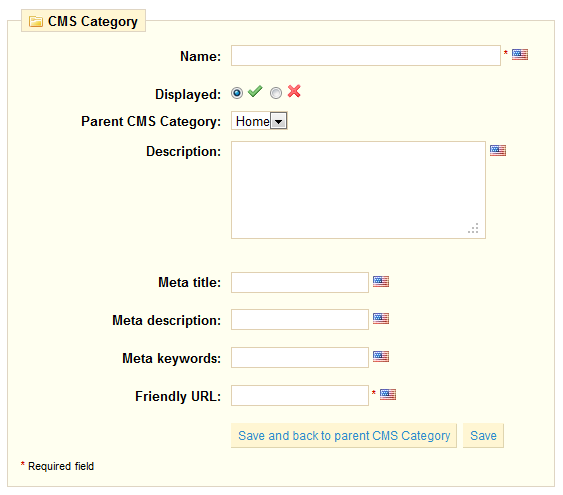563x495 pixels.
Task: Click the flag icon beside Meta keywords
Action: (x=381, y=356)
